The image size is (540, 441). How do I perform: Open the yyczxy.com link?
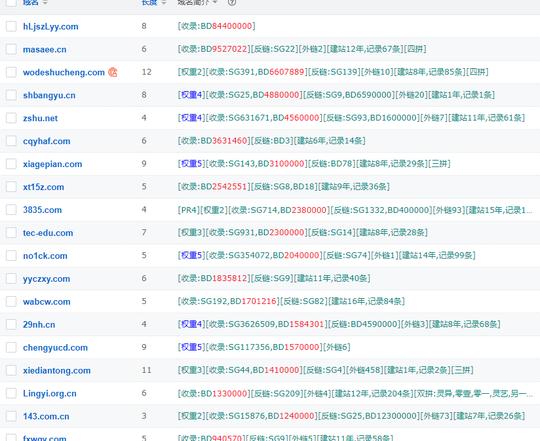tap(46, 279)
